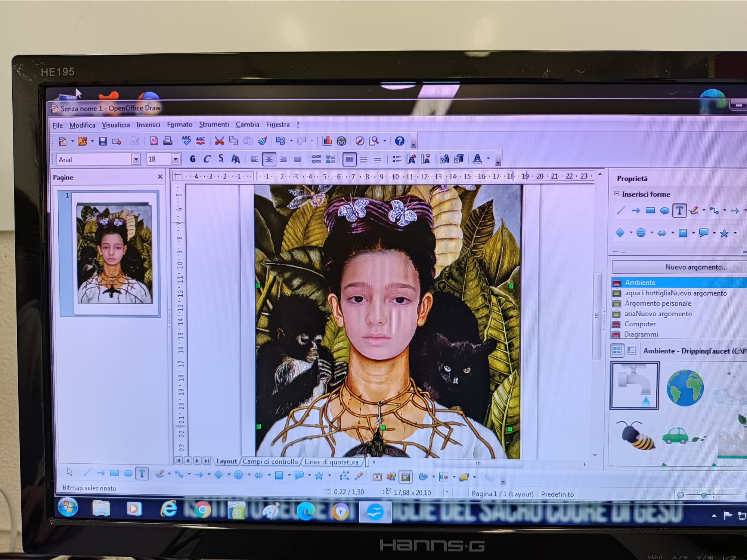Select the Diagrammi gallery theme

click(x=641, y=335)
